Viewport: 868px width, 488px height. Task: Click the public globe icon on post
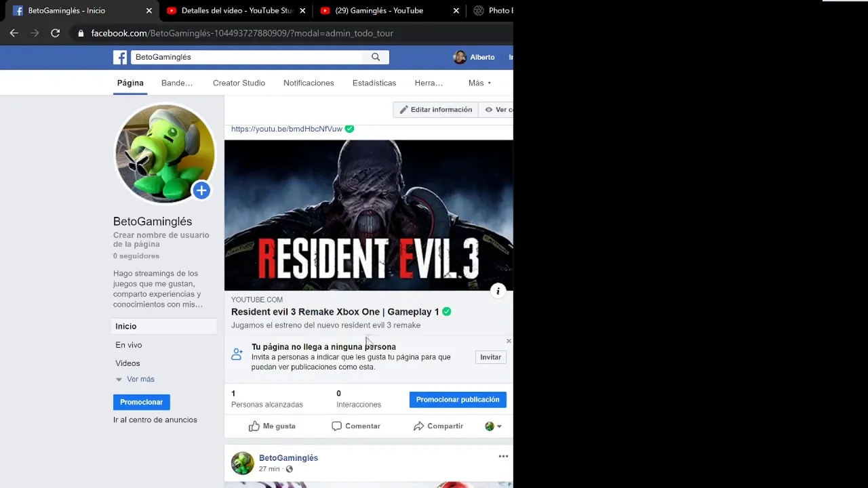pyautogui.click(x=289, y=469)
